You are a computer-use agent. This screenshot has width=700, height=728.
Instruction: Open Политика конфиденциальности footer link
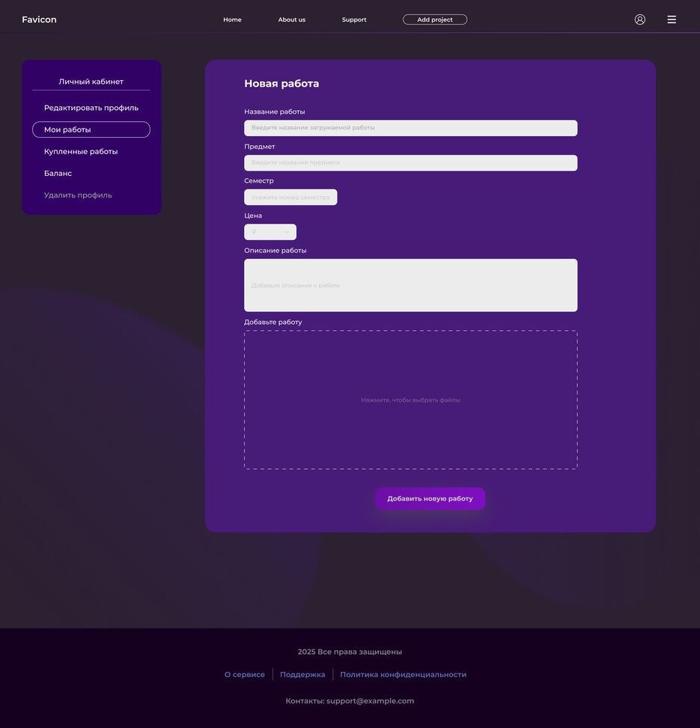404,675
